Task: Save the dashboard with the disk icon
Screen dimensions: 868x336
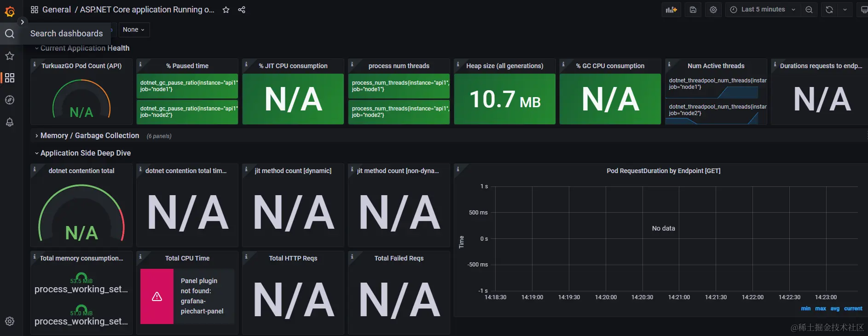Action: pos(693,10)
